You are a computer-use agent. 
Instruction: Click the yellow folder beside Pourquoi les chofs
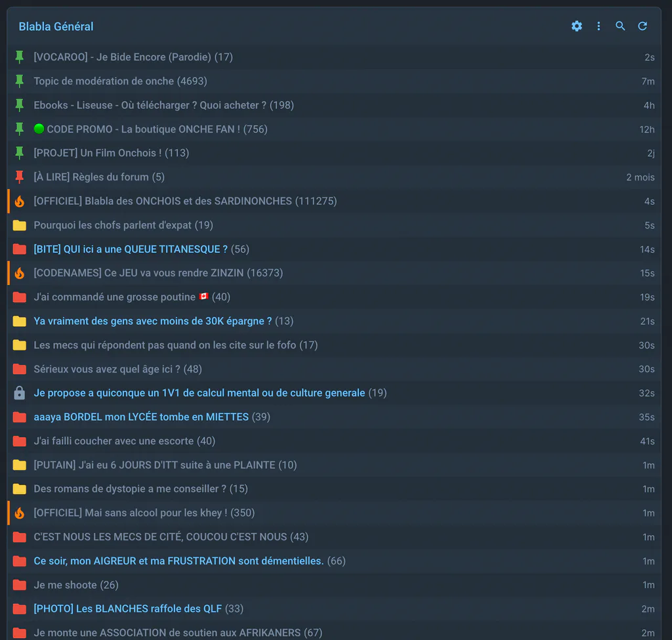click(19, 225)
